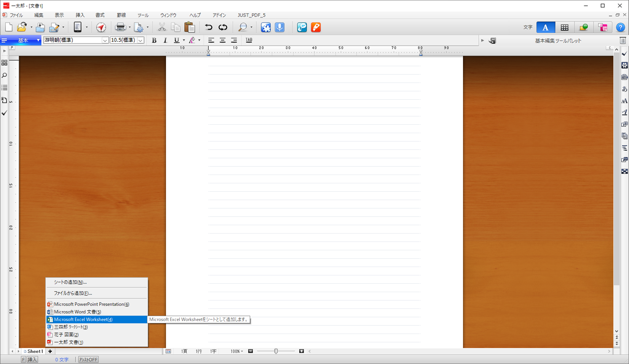Click the Undo arrow icon

pos(208,27)
